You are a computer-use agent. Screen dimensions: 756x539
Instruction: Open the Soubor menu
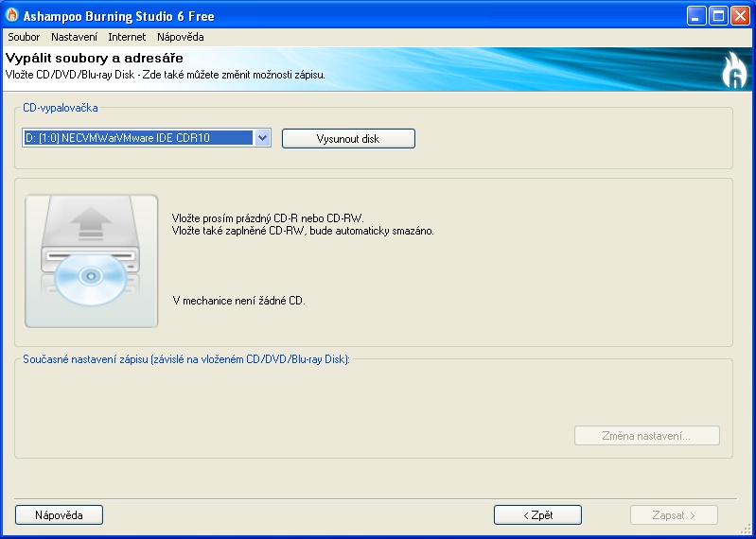click(x=24, y=37)
